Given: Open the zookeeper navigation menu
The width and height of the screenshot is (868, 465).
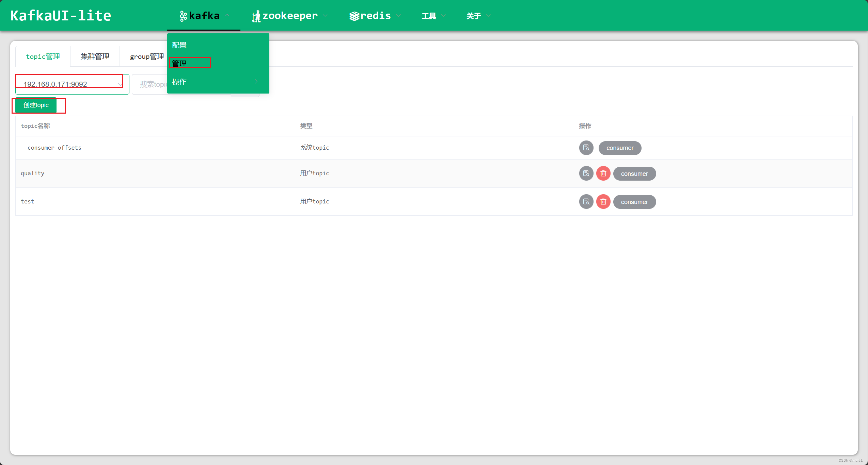Looking at the screenshot, I should (x=290, y=16).
